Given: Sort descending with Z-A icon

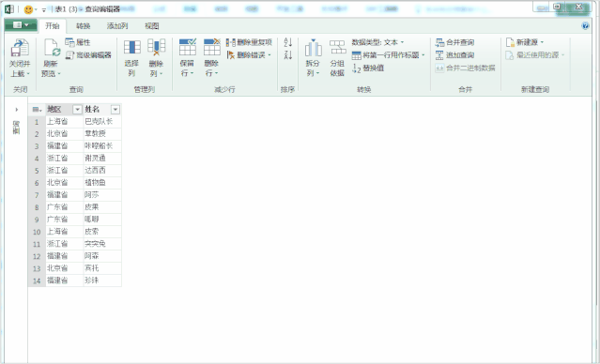Looking at the screenshot, I should coord(288,55).
